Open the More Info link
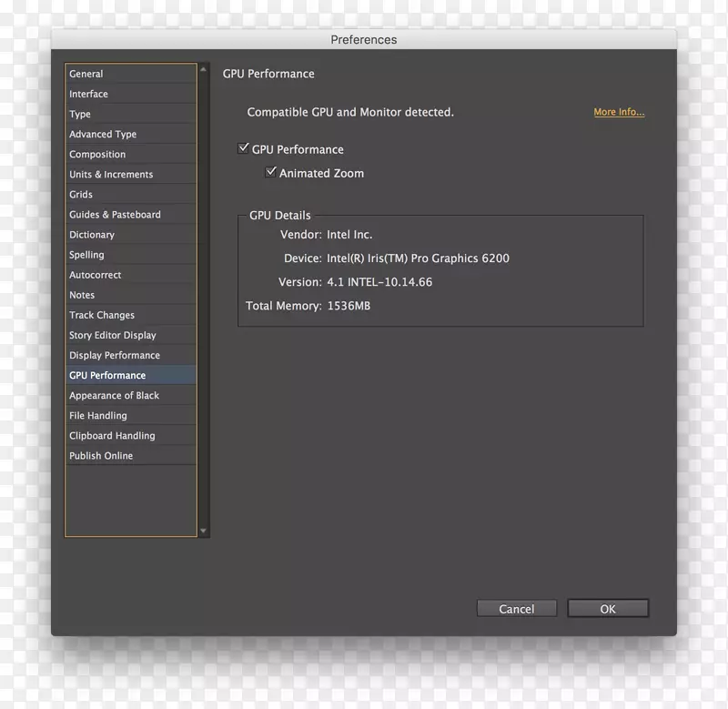 pyautogui.click(x=618, y=111)
